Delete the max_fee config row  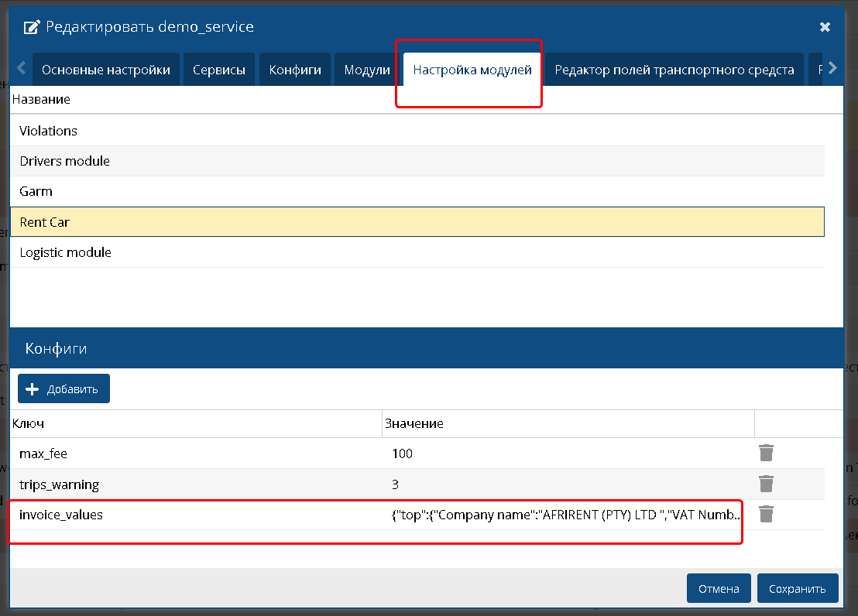coord(766,453)
